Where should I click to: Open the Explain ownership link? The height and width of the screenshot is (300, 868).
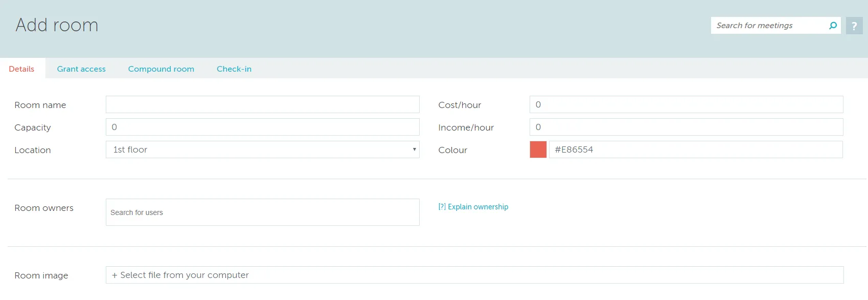473,207
